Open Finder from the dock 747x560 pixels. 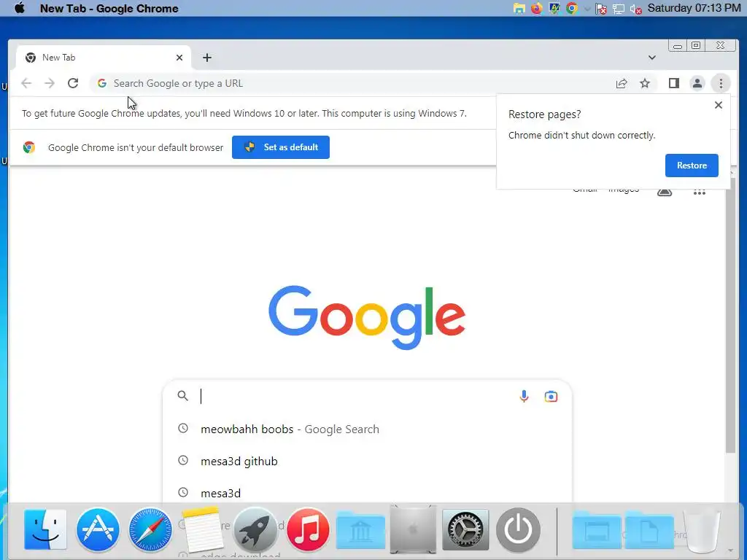(44, 529)
